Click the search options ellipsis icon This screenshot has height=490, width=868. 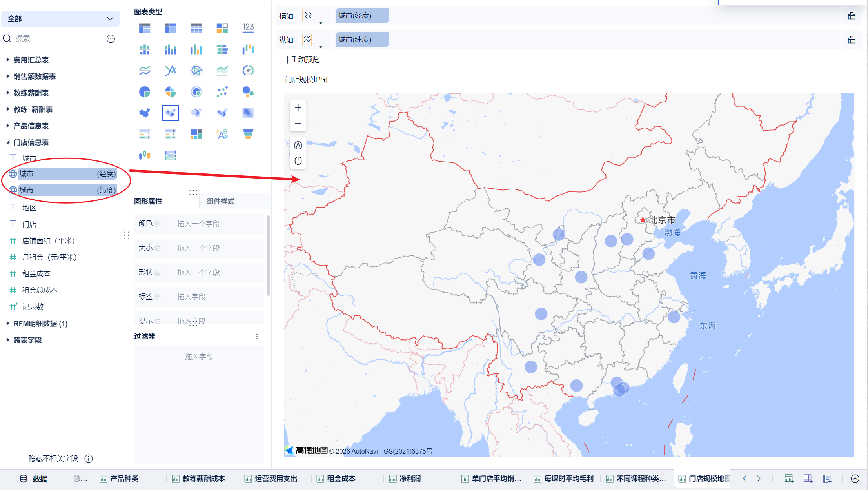click(x=111, y=38)
